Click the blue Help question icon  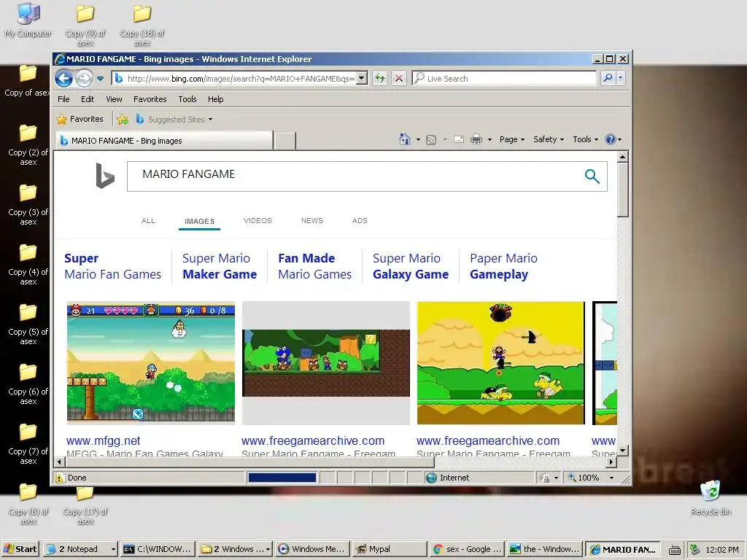pyautogui.click(x=611, y=139)
